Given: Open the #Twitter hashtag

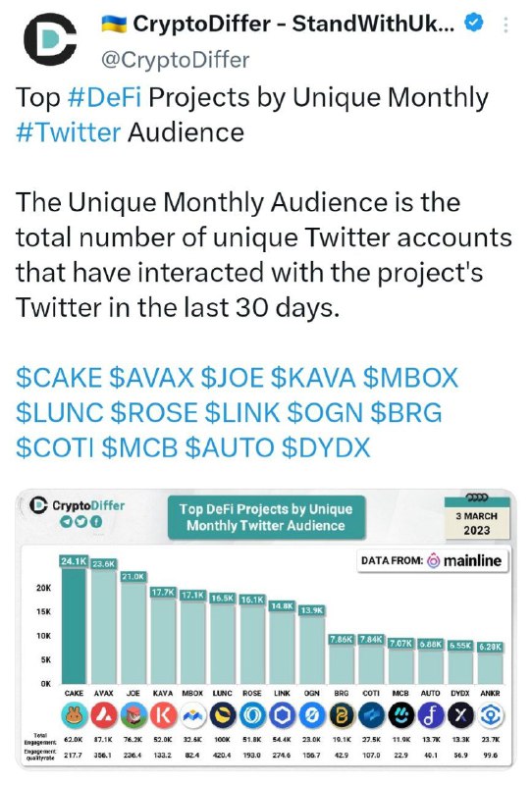Looking at the screenshot, I should click(68, 132).
